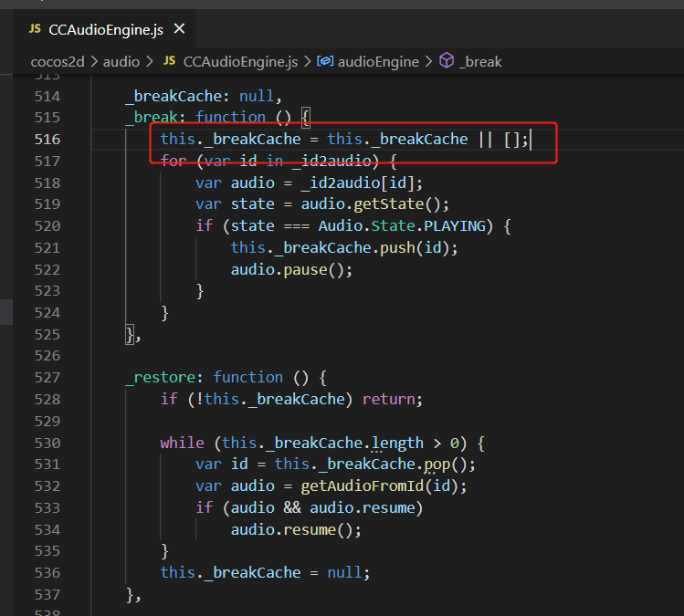Open audioEngine breadcrumb symbol

coord(378,62)
